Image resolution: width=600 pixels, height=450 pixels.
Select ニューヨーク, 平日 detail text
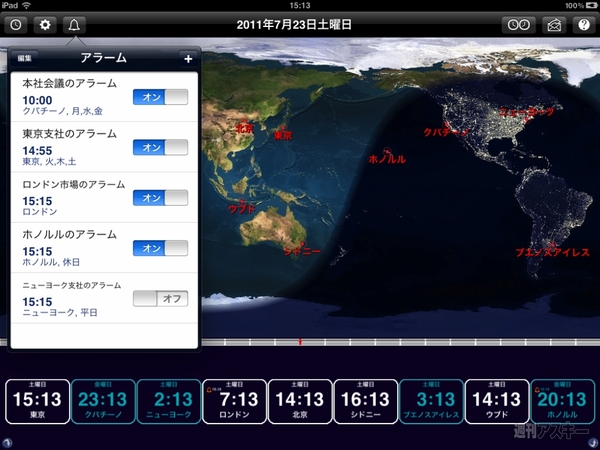coord(60,313)
